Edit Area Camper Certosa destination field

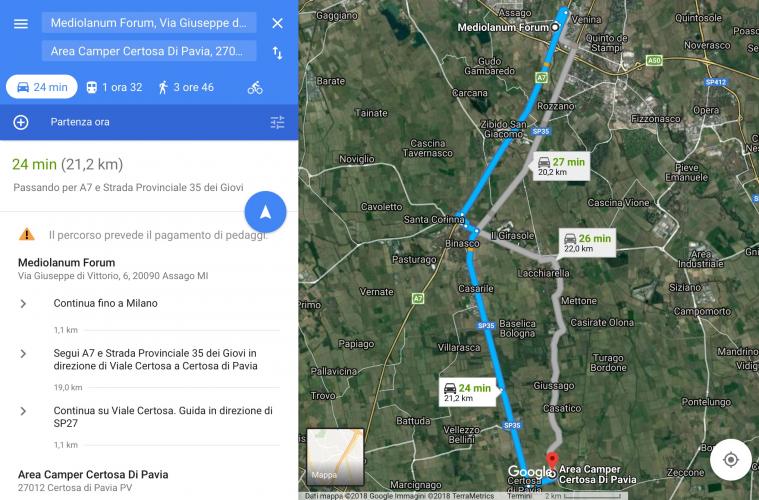click(149, 51)
